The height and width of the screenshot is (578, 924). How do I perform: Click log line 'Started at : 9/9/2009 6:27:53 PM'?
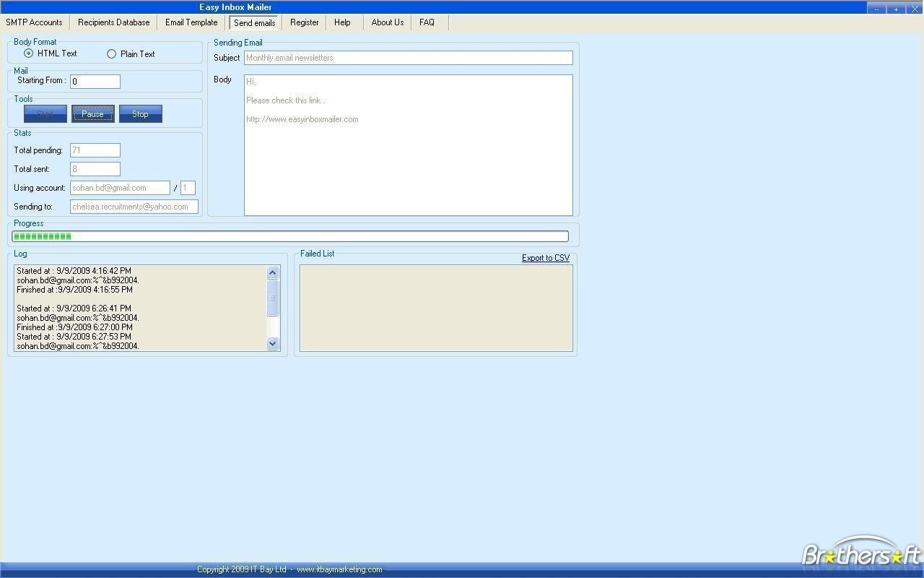74,337
